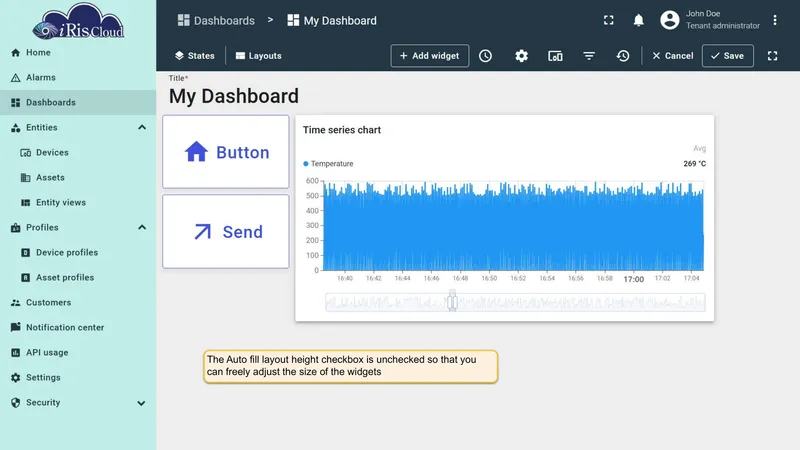
Task: Open the filters icon in toolbar
Action: (589, 56)
